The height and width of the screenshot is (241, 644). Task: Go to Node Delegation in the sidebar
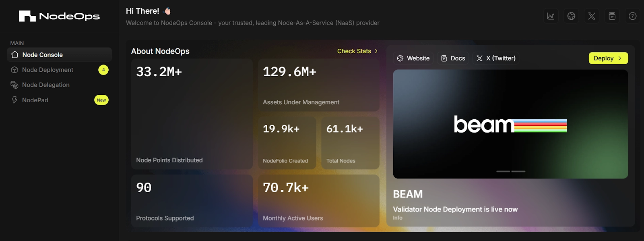[x=59, y=85]
